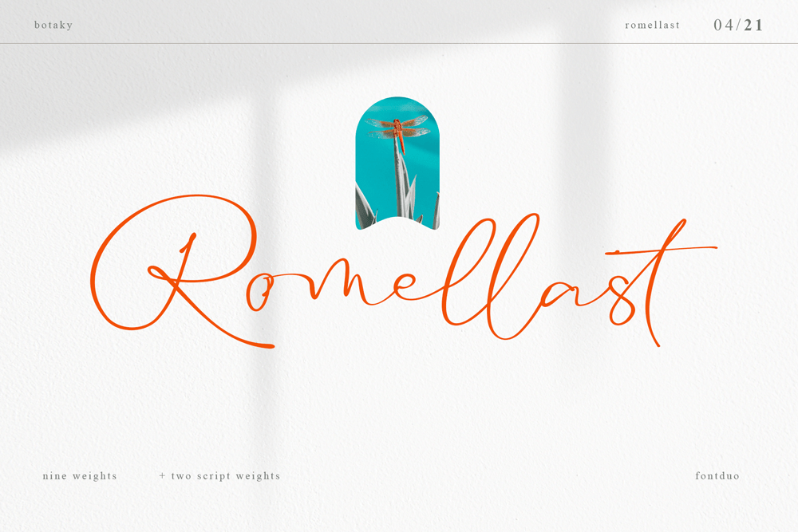Open the nine weights link

80,475
